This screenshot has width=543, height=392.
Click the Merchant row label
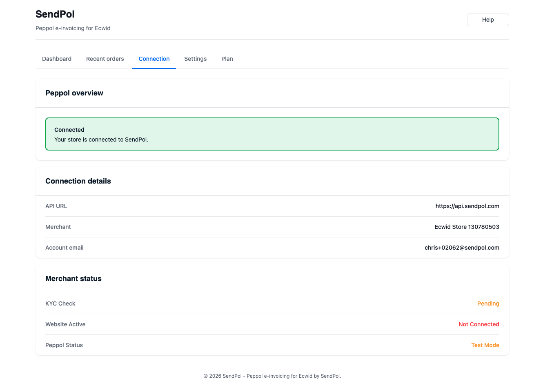(58, 227)
